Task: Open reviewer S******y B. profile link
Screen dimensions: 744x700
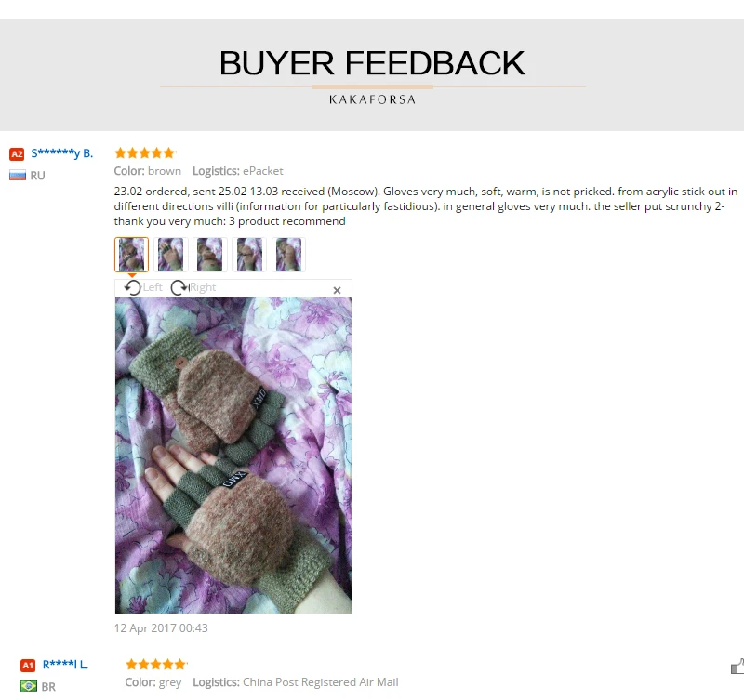Action: pos(62,153)
